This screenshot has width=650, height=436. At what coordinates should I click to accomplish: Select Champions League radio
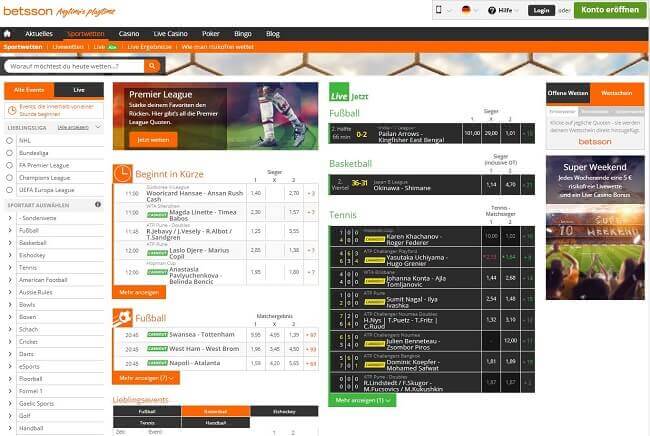(x=10, y=178)
